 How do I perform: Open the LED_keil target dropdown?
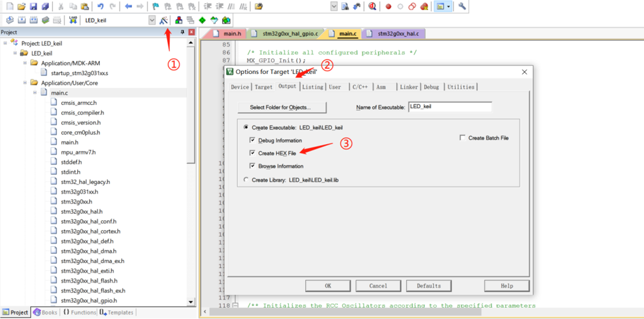click(152, 20)
